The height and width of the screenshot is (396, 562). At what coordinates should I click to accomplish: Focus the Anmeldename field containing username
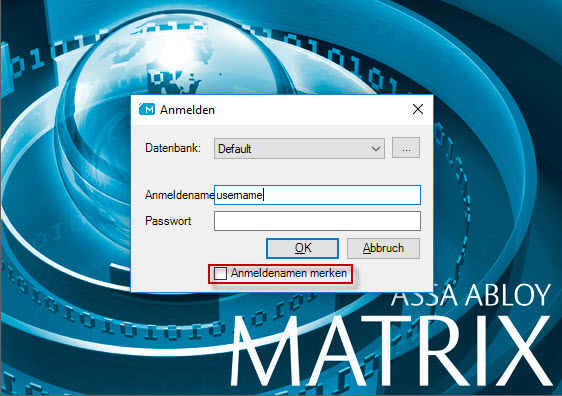pyautogui.click(x=317, y=195)
